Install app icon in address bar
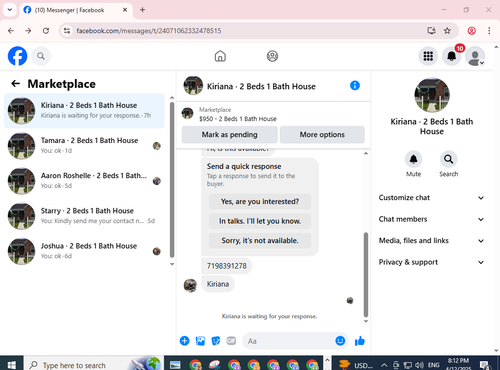The height and width of the screenshot is (370, 500). 431,31
